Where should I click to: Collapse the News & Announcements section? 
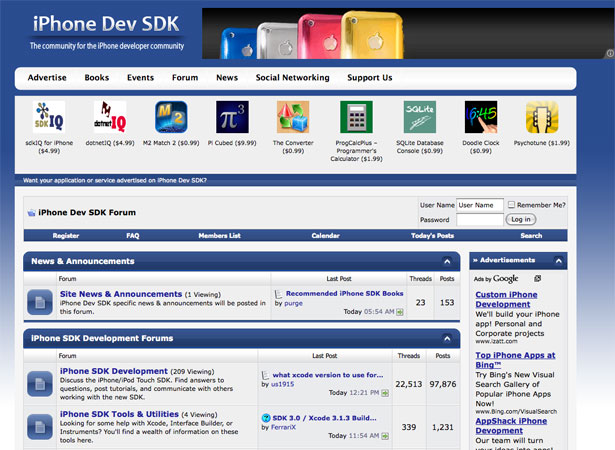click(447, 261)
